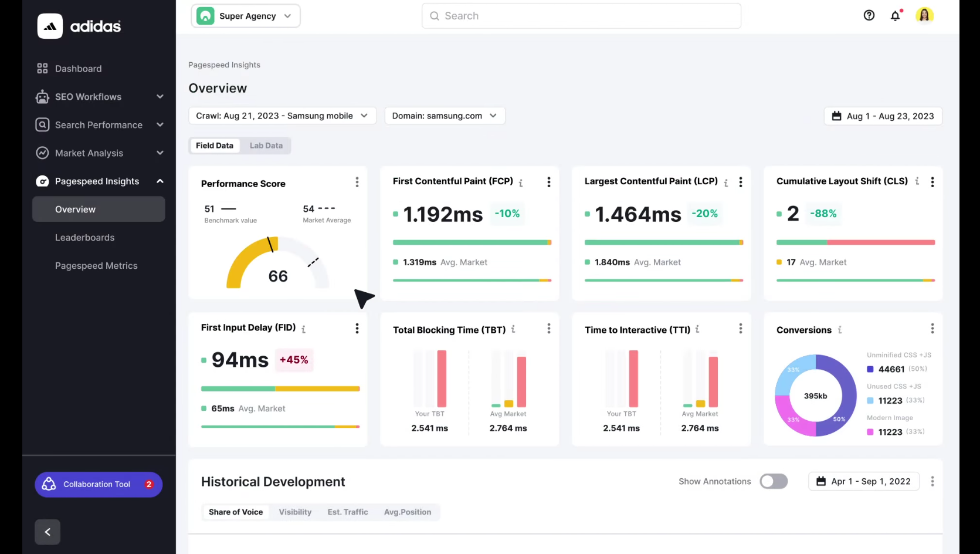Click the info icon beside Conversions
This screenshot has height=554, width=980.
840,330
